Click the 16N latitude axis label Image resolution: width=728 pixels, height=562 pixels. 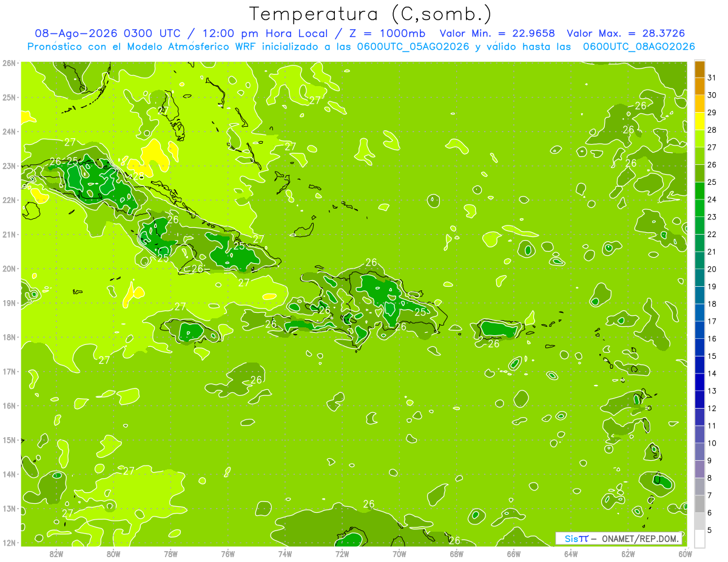pyautogui.click(x=9, y=406)
